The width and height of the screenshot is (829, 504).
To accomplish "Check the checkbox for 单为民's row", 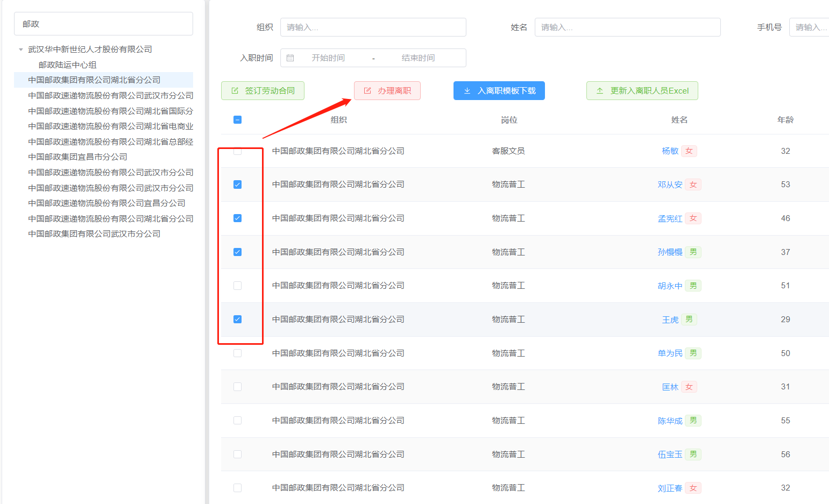I will pyautogui.click(x=237, y=353).
